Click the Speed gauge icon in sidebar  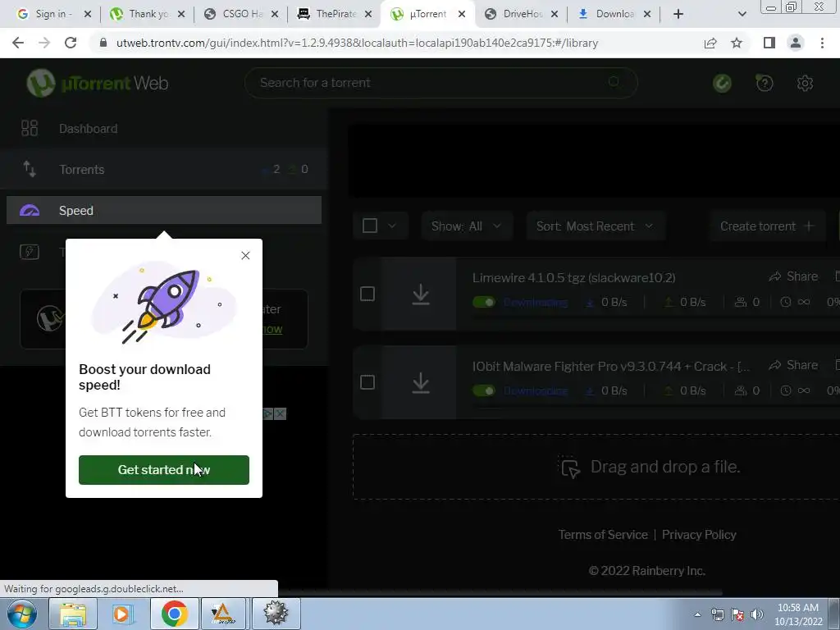(x=30, y=210)
